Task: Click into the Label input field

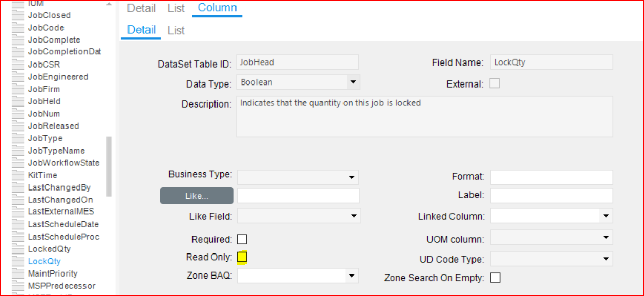Action: [x=551, y=195]
